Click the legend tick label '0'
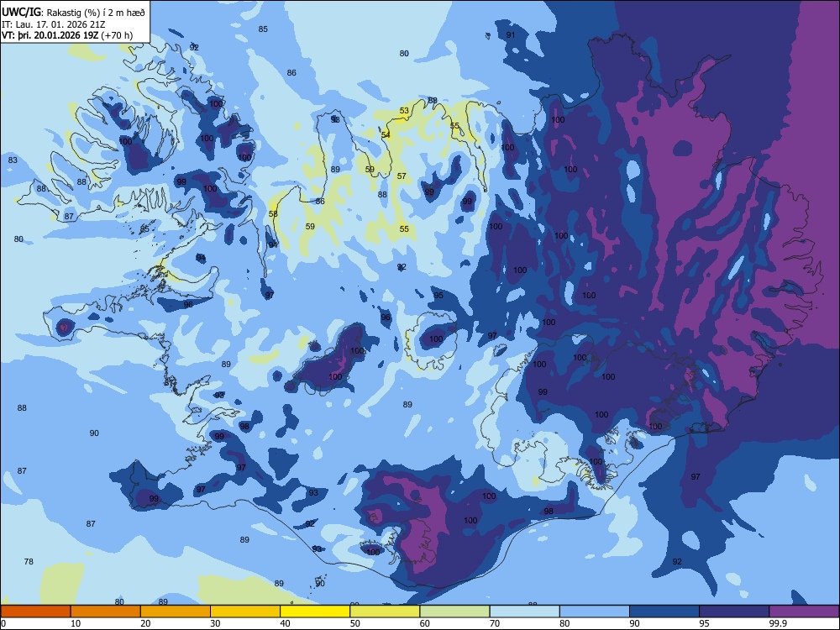The image size is (840, 630). click(x=3, y=623)
